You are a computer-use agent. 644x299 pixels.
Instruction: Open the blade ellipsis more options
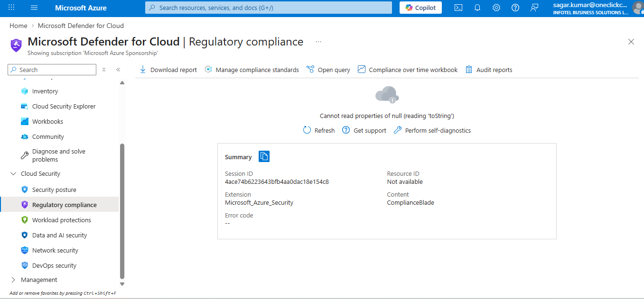318,42
